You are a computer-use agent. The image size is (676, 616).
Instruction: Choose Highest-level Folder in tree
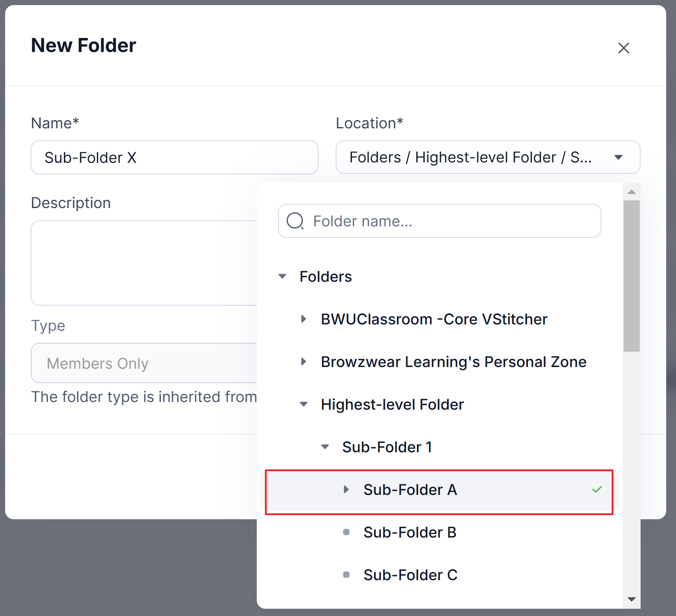point(392,404)
